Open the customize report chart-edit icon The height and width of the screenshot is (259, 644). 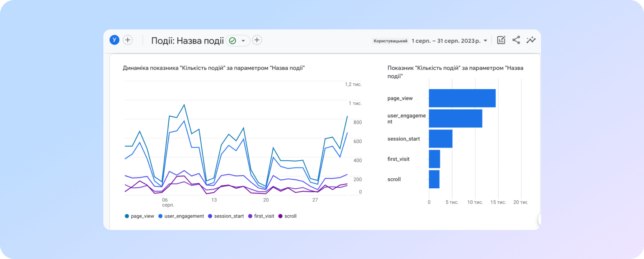[x=501, y=40]
